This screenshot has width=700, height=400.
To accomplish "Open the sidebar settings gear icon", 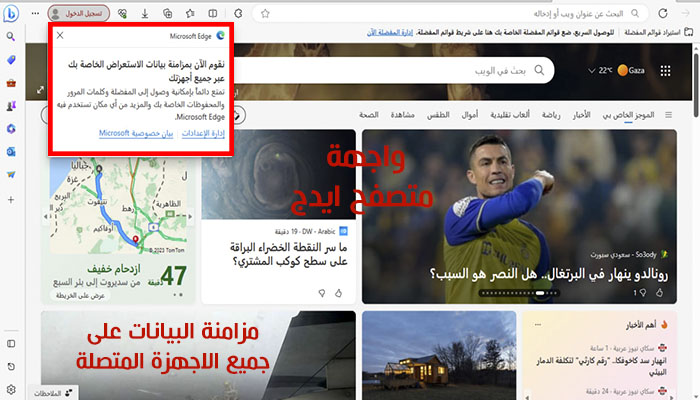I will click(x=11, y=390).
